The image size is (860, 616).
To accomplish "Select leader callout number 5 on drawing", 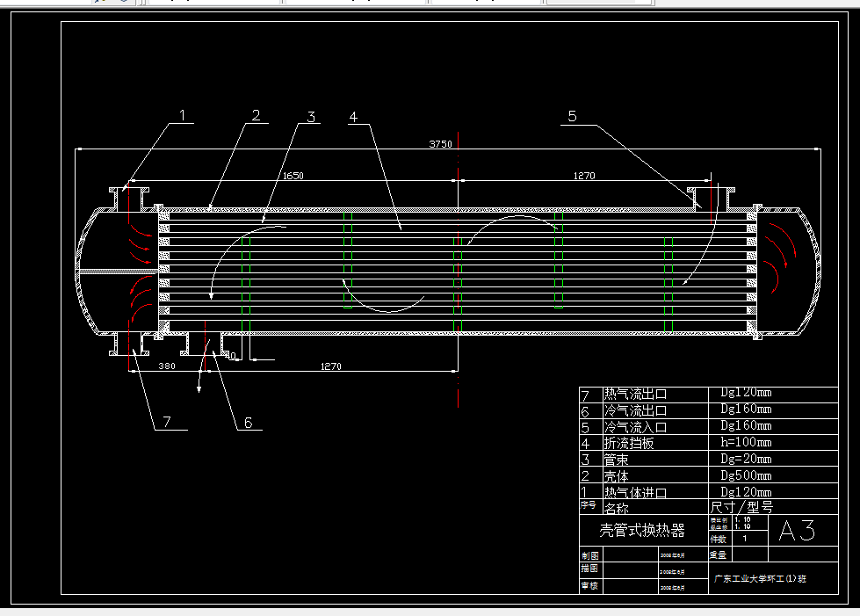I will pyautogui.click(x=572, y=116).
